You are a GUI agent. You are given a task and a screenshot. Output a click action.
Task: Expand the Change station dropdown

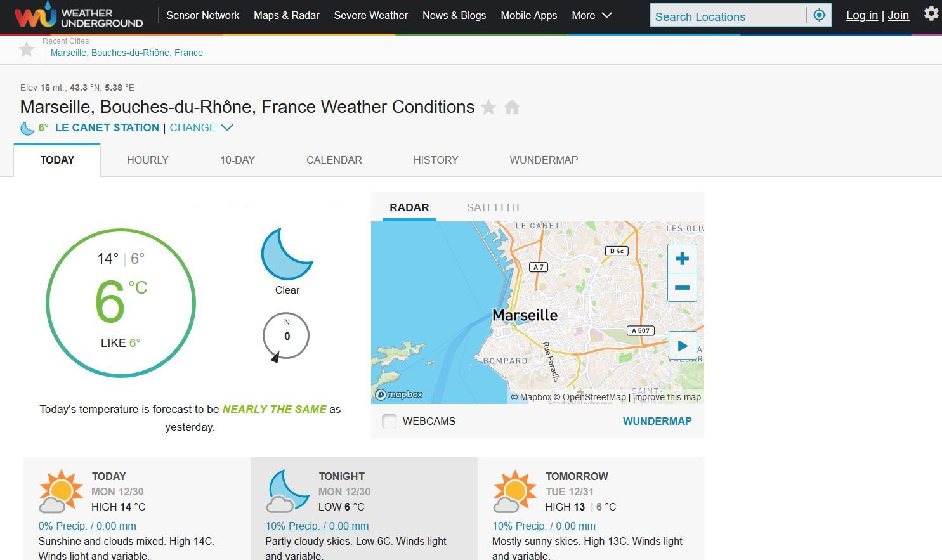coord(201,127)
